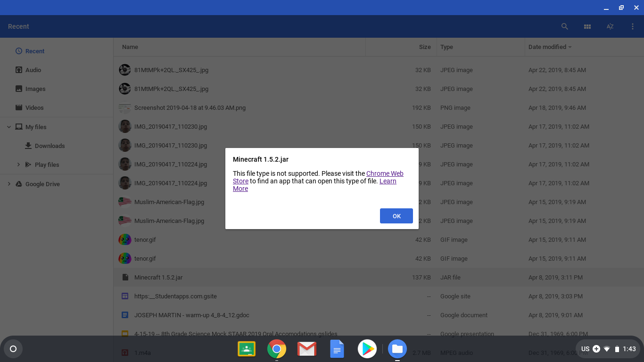Image resolution: width=644 pixels, height=362 pixels.
Task: Click Apr 18, 2019, 9:46 AM date
Action: click(557, 107)
